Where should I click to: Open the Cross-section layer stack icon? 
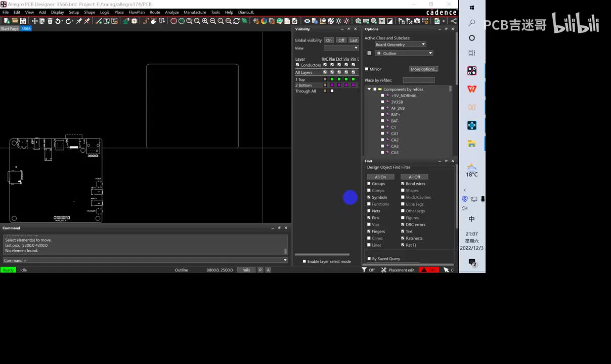(x=280, y=21)
